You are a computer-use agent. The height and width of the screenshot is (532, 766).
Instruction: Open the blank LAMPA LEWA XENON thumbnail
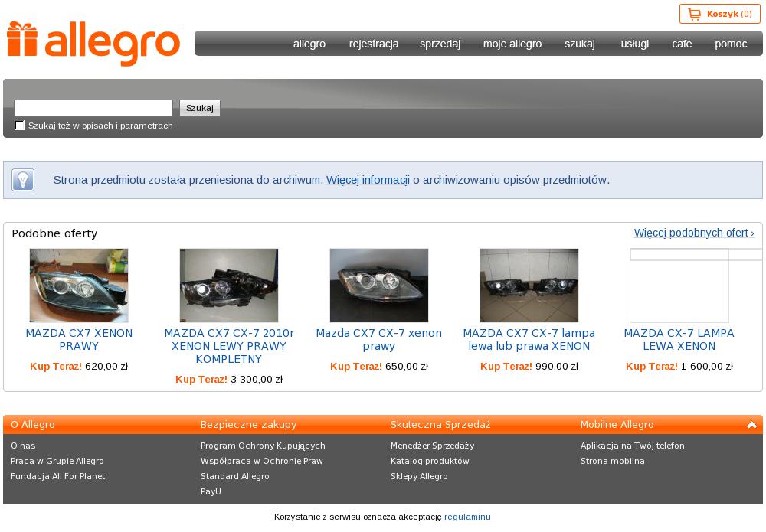pos(679,286)
